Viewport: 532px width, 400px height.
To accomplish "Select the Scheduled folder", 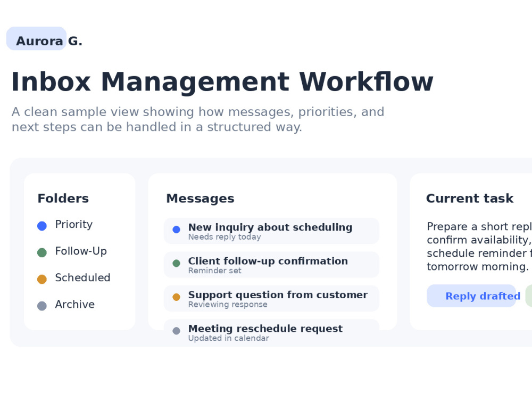I will coord(82,277).
